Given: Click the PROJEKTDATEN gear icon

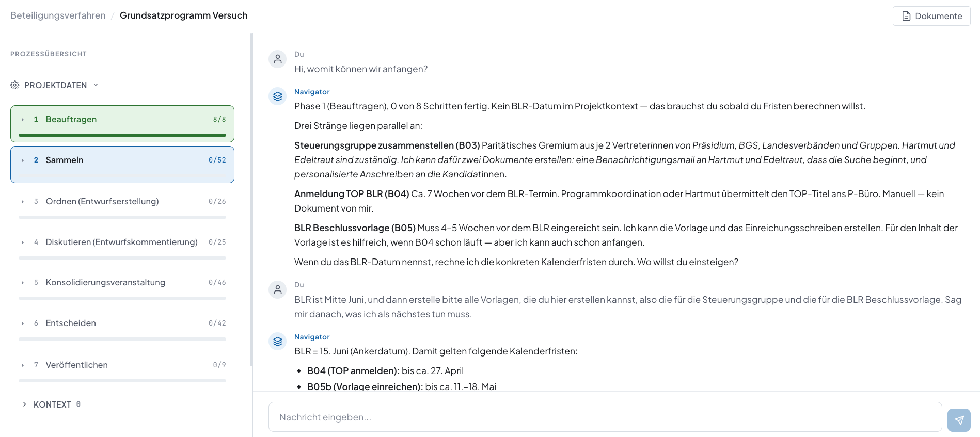Looking at the screenshot, I should coord(15,85).
